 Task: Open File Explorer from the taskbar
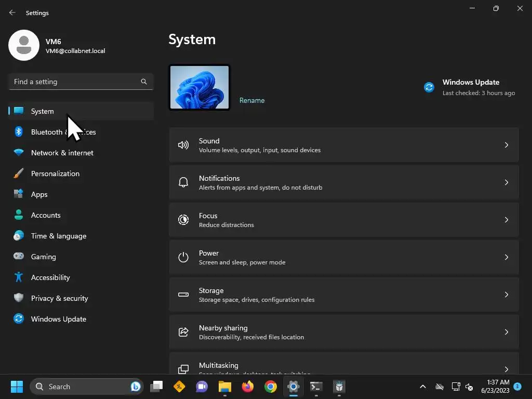[x=224, y=387]
